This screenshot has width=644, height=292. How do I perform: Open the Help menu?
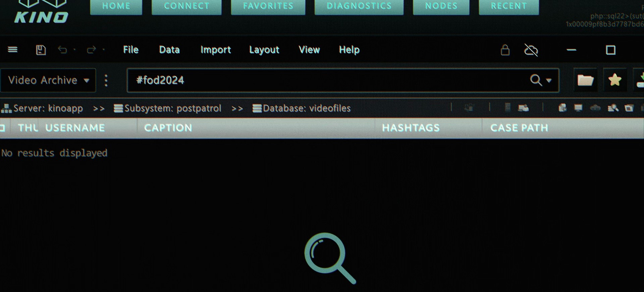[349, 50]
